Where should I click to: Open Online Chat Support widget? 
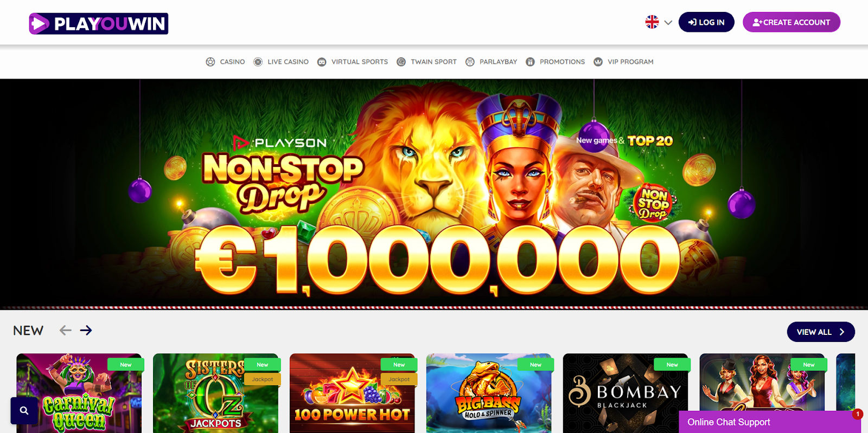pyautogui.click(x=770, y=422)
